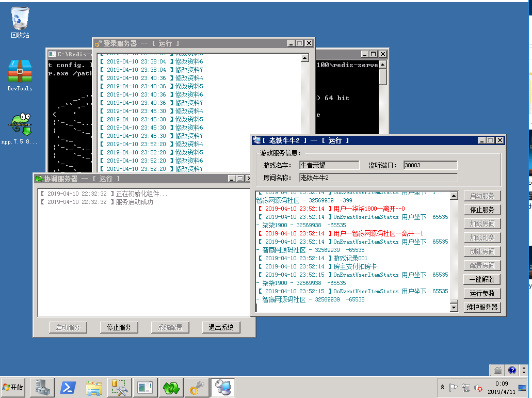
Task: Show hidden system tray icons
Action: (442, 387)
